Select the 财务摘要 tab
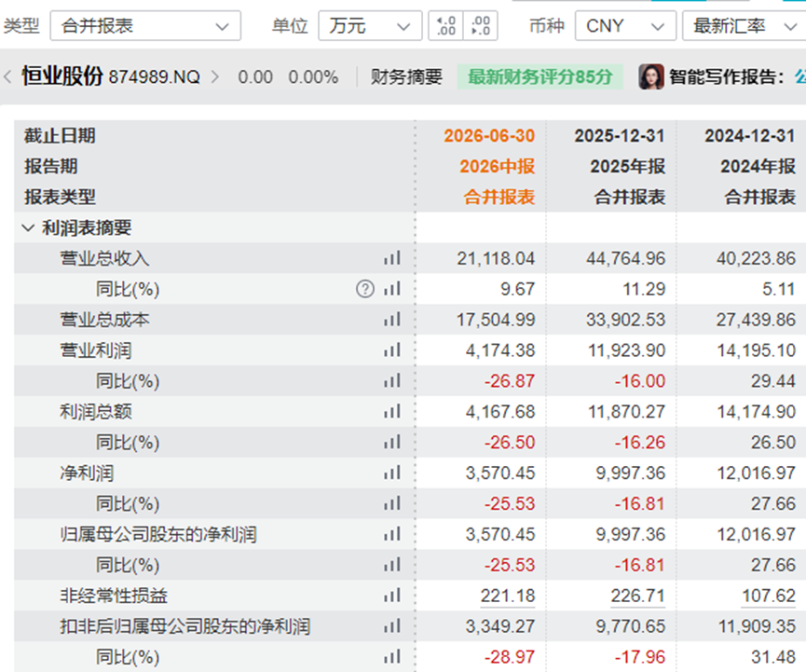 coord(406,77)
